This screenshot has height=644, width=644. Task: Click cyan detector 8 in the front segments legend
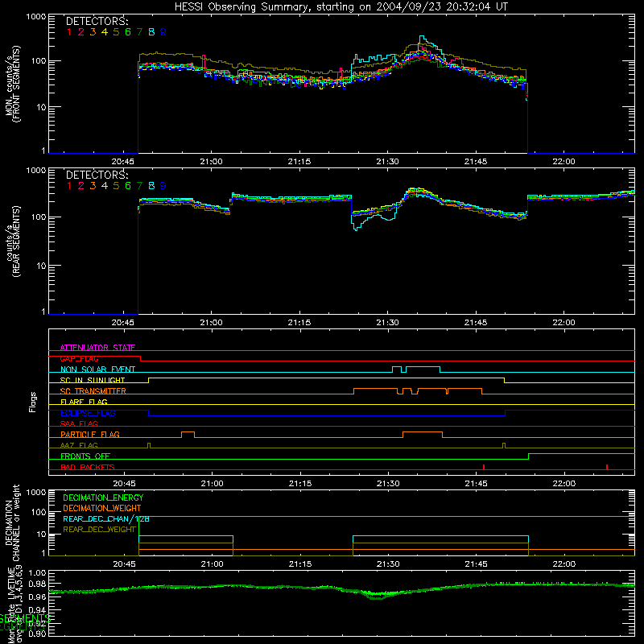click(x=151, y=31)
